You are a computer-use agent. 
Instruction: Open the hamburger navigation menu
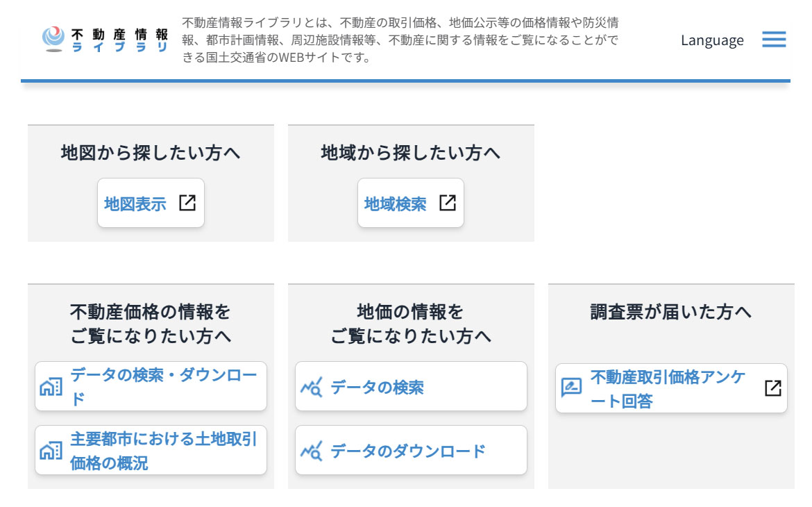point(773,40)
